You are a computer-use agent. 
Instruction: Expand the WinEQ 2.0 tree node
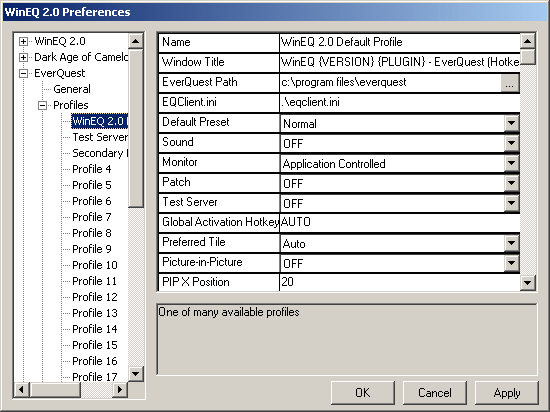(23, 41)
